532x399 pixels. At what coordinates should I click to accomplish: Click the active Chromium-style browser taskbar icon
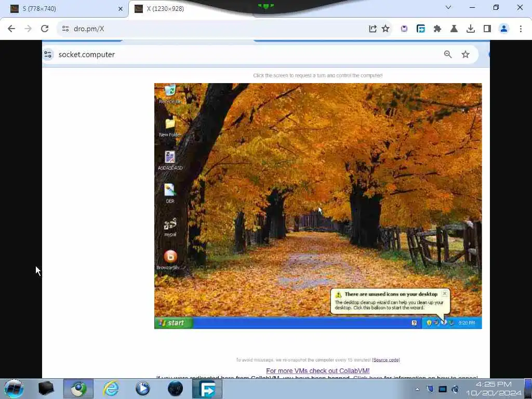point(78,389)
